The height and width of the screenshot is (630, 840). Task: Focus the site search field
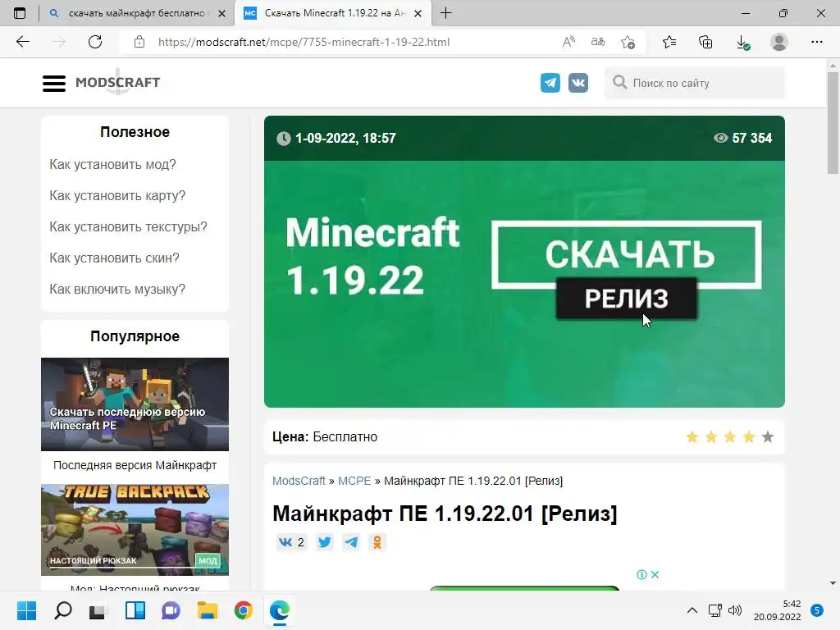(694, 83)
